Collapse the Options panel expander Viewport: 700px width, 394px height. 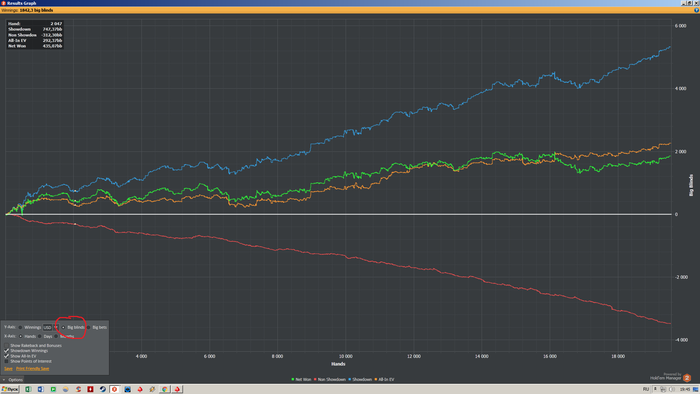(x=4, y=380)
